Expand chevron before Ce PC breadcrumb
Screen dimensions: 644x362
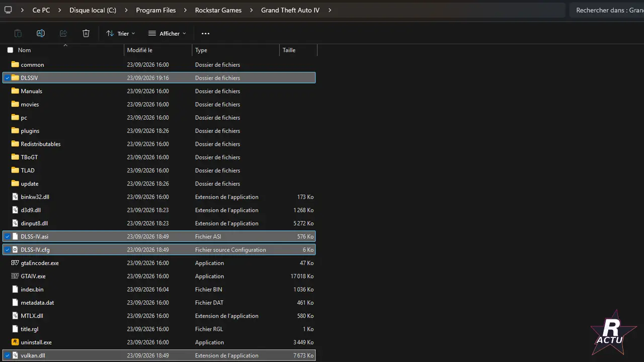coord(22,10)
